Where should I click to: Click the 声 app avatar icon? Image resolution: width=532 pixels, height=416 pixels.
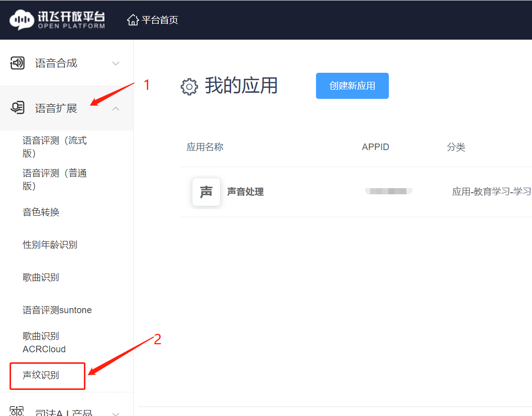coord(206,192)
